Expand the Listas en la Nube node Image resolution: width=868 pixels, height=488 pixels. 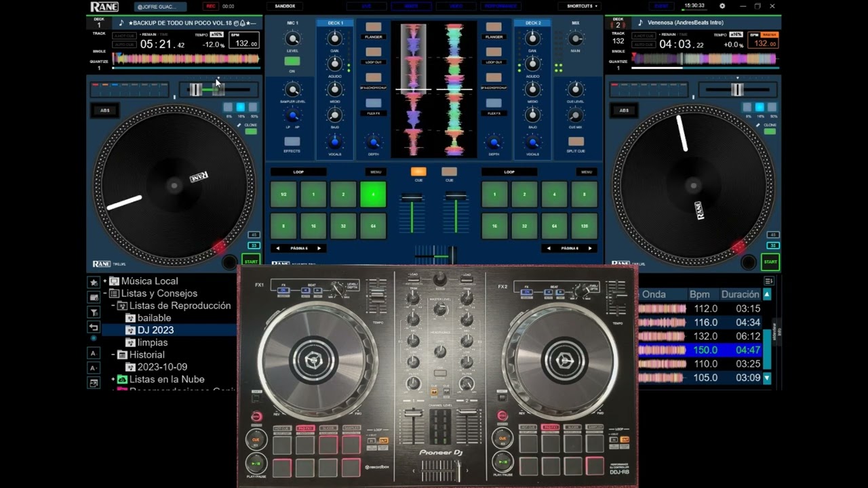[113, 380]
